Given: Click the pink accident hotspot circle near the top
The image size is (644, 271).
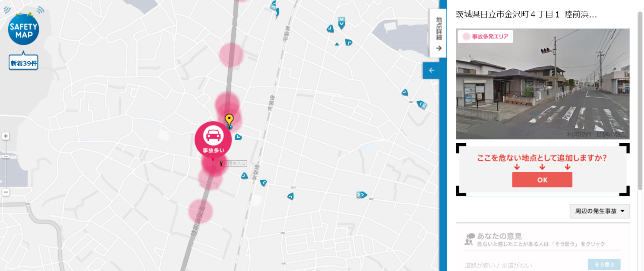Looking at the screenshot, I should 231,55.
